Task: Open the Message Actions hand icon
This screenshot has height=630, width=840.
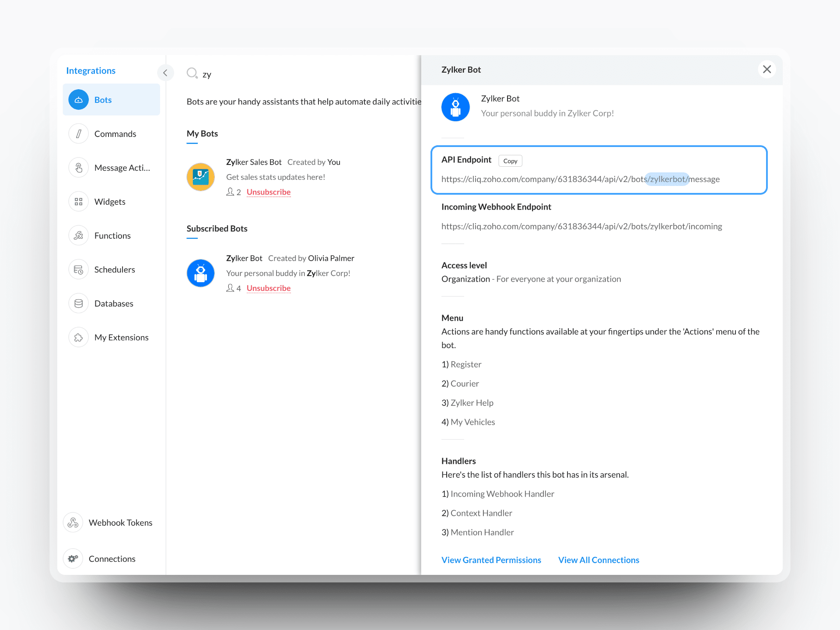Action: coord(79,168)
